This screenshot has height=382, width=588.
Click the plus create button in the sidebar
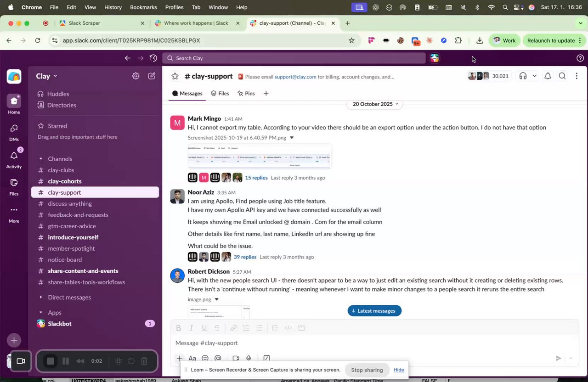14,340
